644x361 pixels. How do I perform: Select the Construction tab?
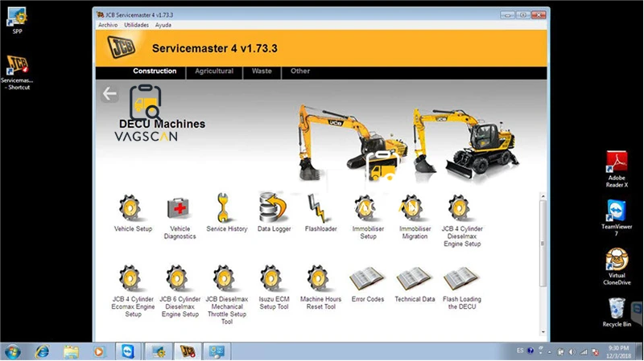(155, 71)
